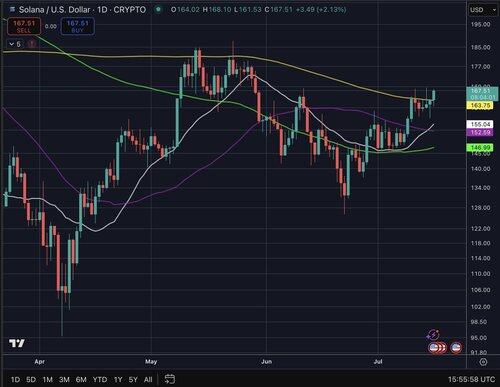Image resolution: width=500 pixels, height=387 pixels.
Task: Click the 122.00 price level on axis
Action: [480, 228]
